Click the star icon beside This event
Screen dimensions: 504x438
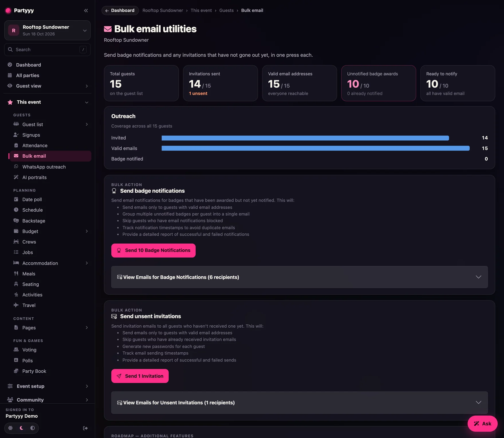pos(10,102)
